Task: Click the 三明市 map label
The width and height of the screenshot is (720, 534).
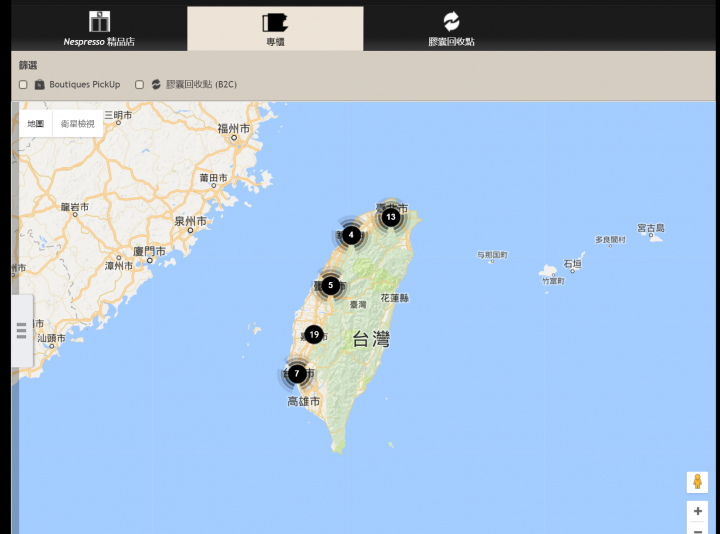Action: pos(118,115)
